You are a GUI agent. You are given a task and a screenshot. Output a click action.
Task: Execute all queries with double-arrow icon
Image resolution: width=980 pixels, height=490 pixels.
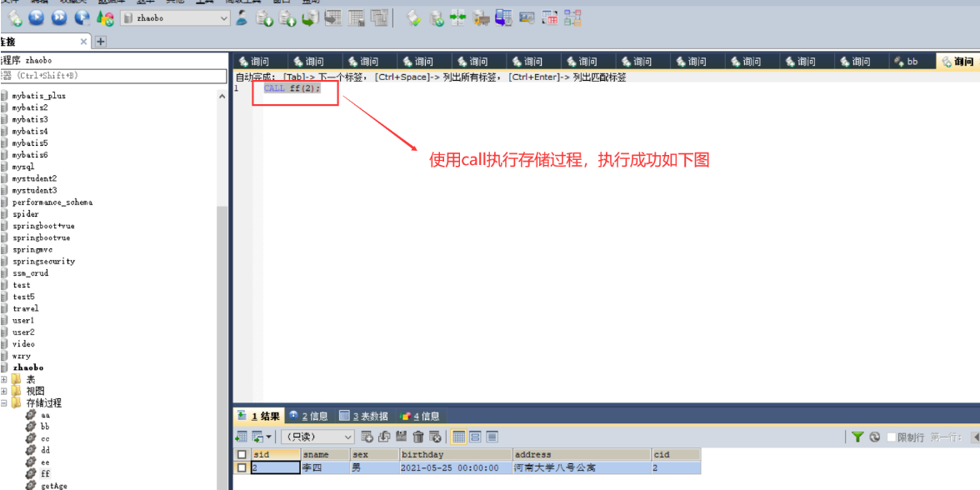coord(59,18)
